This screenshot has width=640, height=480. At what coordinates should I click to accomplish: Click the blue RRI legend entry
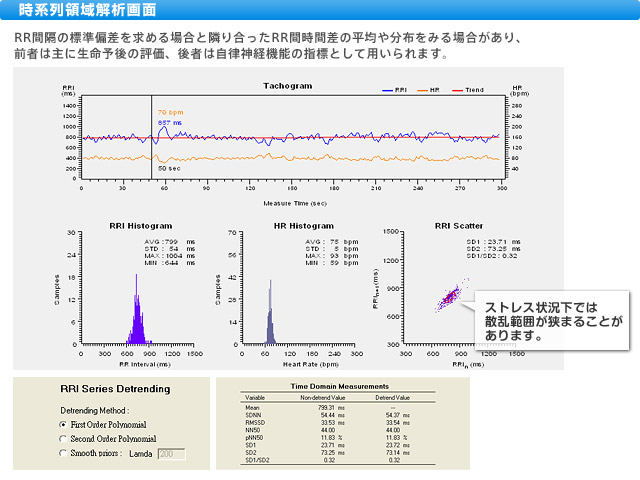[394, 90]
